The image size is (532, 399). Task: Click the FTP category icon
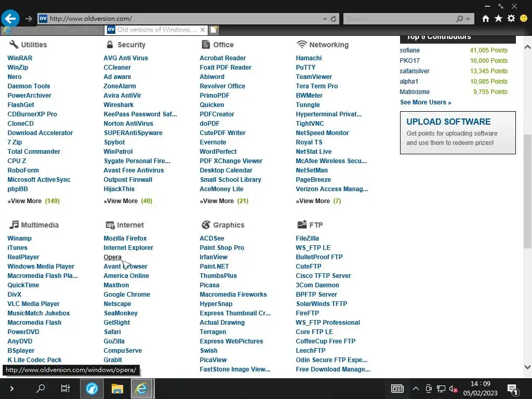[x=302, y=224]
